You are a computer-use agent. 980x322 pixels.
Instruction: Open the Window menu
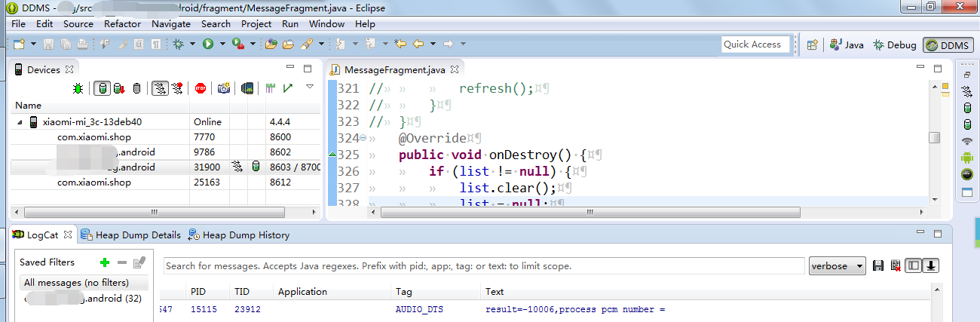326,24
